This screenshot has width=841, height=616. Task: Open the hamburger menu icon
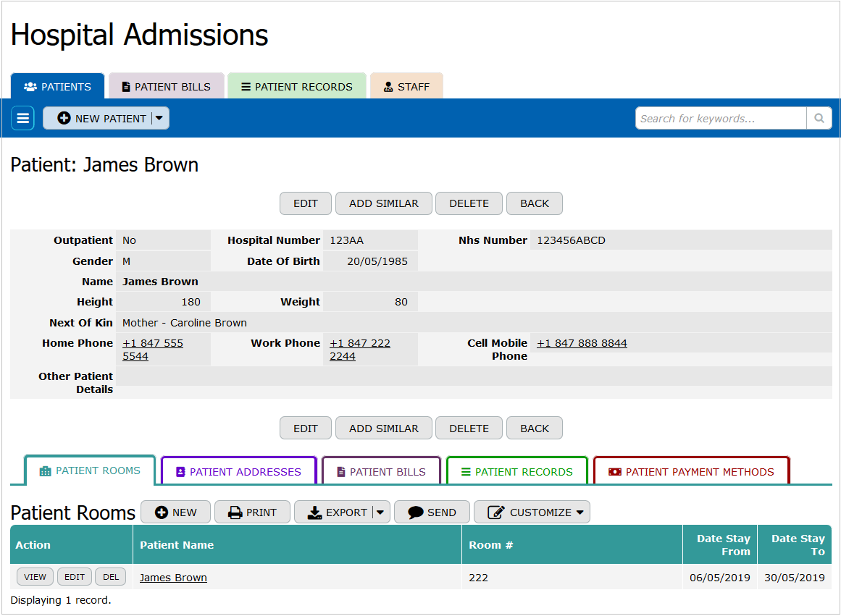[x=22, y=118]
